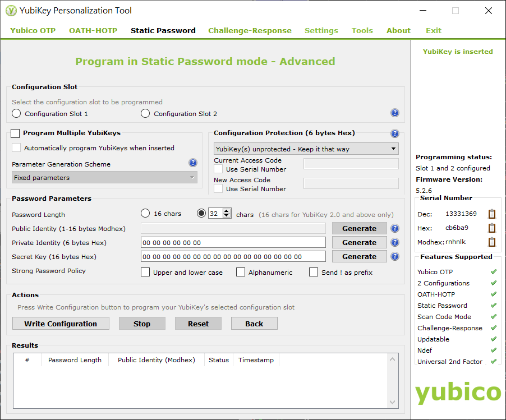Generate a Private Identity
The width and height of the screenshot is (506, 420).
click(x=359, y=243)
